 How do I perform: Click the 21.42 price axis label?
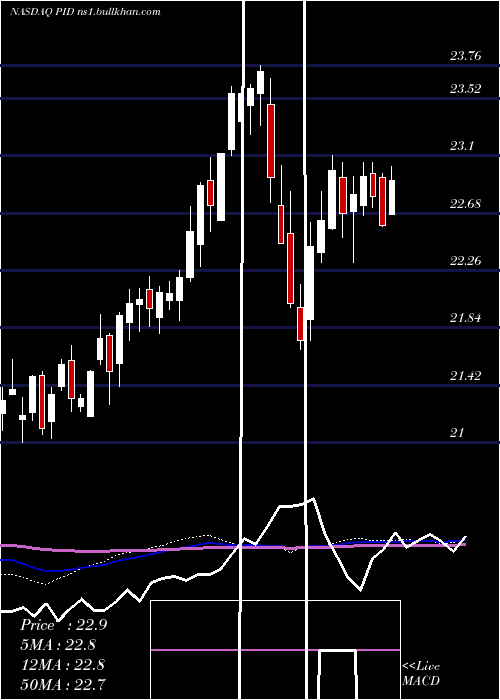pos(465,375)
